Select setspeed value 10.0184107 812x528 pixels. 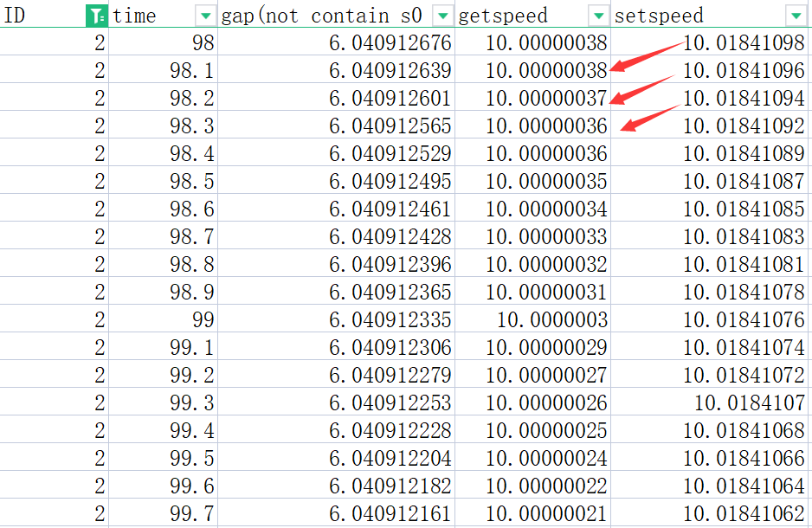click(x=710, y=402)
